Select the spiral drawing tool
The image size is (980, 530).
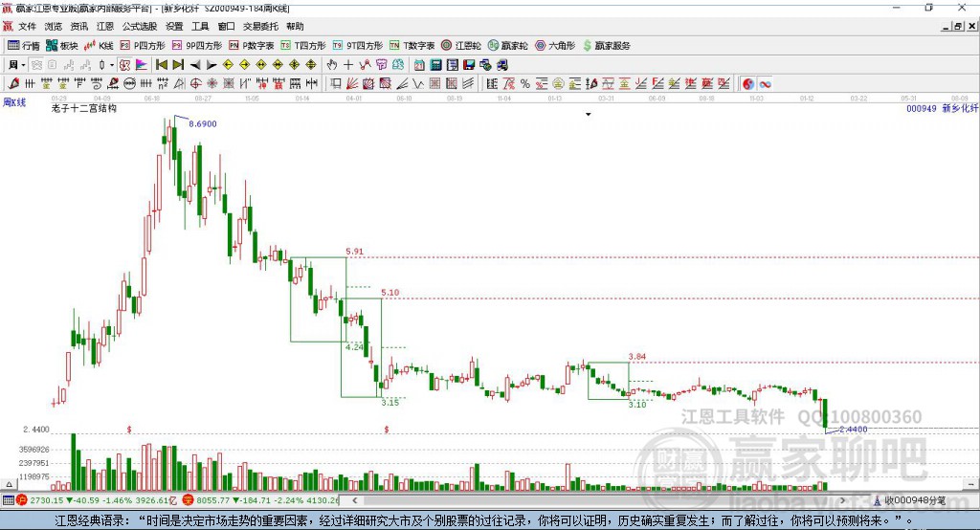[97, 84]
